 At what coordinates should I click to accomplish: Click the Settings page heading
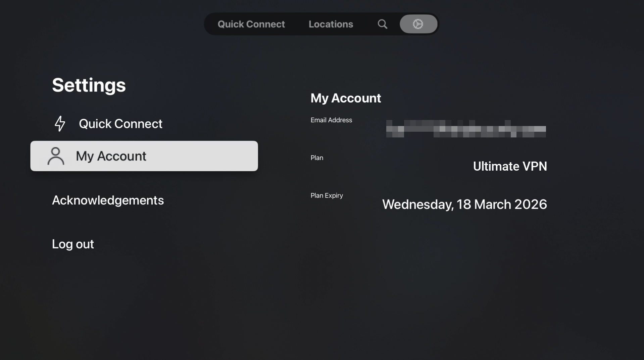click(x=89, y=85)
